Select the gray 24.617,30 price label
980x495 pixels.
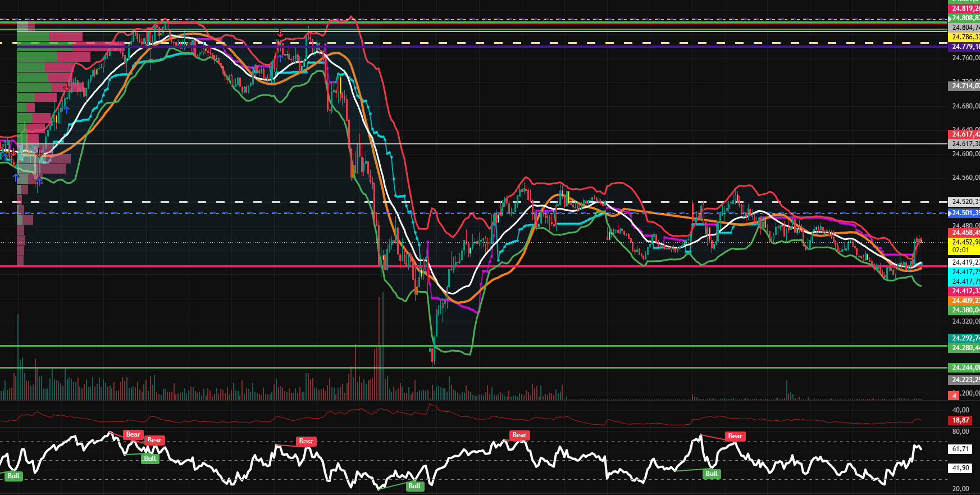[x=964, y=144]
